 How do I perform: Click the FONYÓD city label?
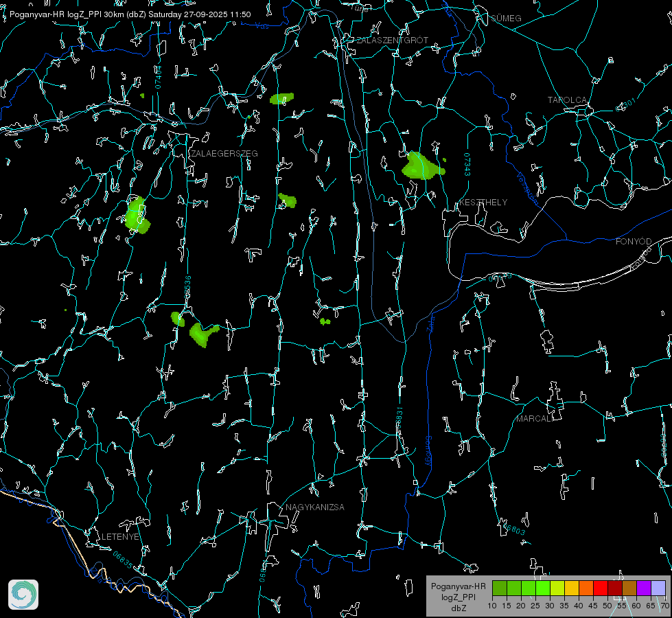[x=634, y=242]
